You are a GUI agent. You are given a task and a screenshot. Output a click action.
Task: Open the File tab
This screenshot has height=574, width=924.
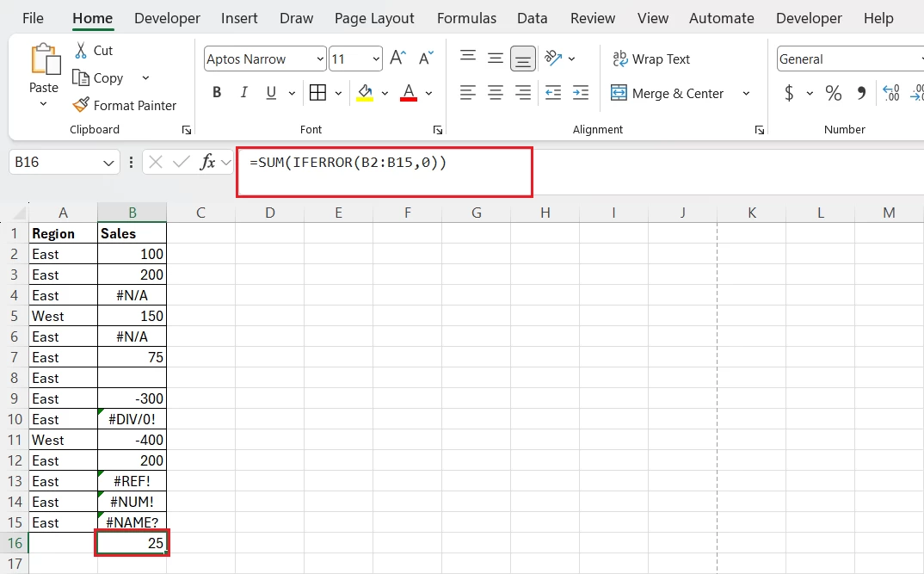click(x=33, y=18)
